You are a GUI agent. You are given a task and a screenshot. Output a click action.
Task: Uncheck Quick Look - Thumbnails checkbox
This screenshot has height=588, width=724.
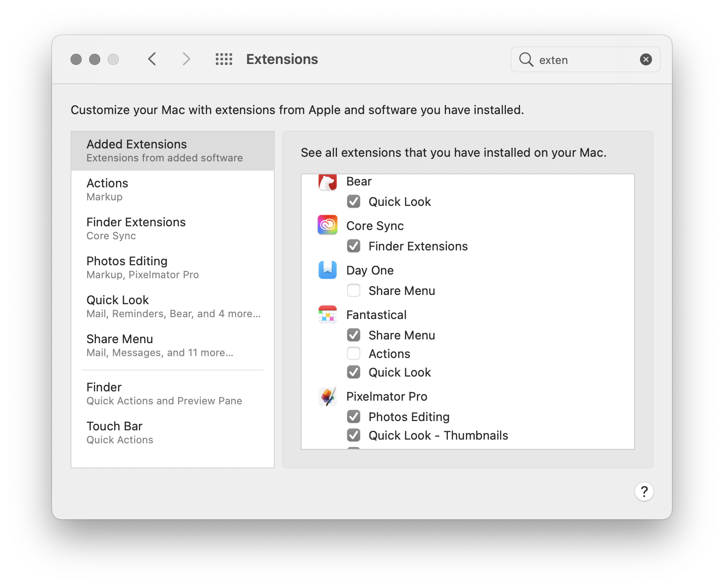pos(354,435)
